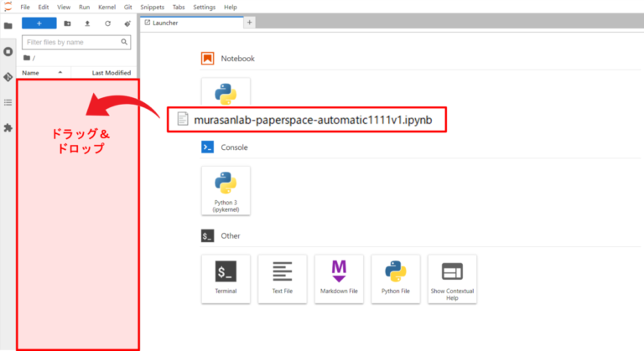The height and width of the screenshot is (351, 644).
Task: Click the Filter files by name field
Action: [x=76, y=41]
